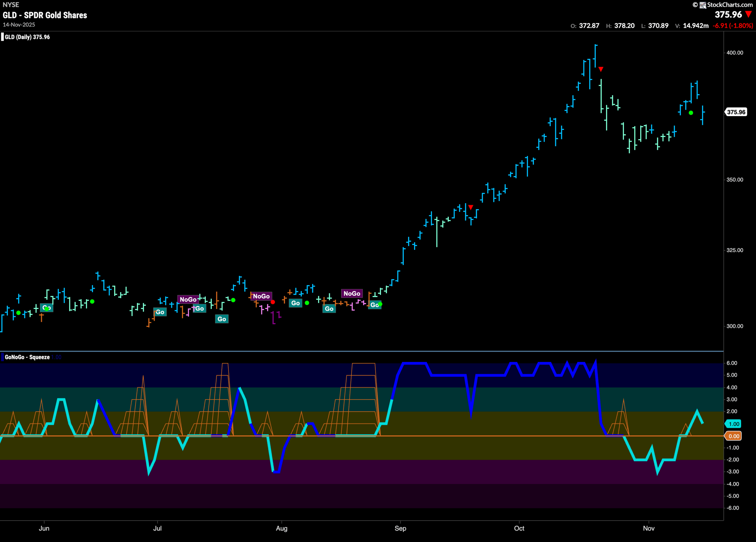Click the open value 372.87

589,26
